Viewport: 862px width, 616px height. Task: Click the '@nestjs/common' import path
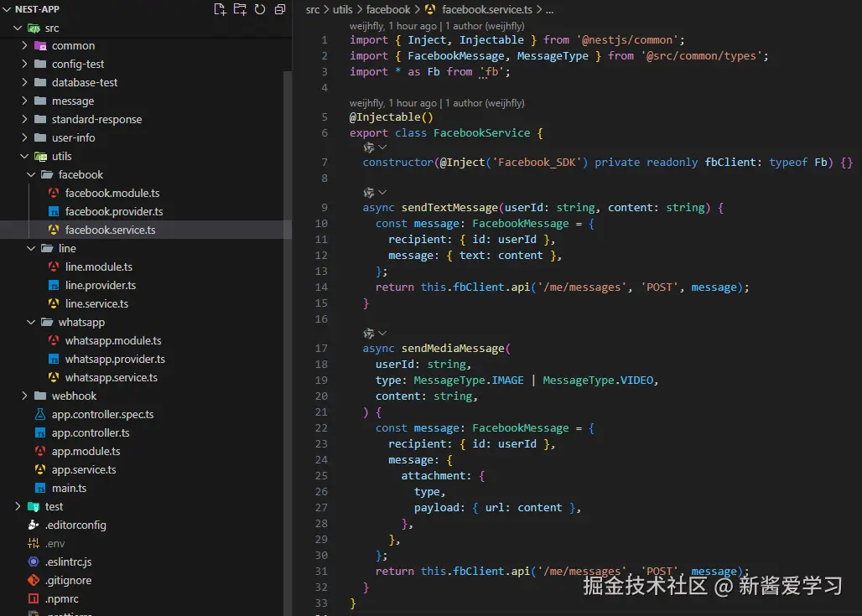click(x=627, y=39)
